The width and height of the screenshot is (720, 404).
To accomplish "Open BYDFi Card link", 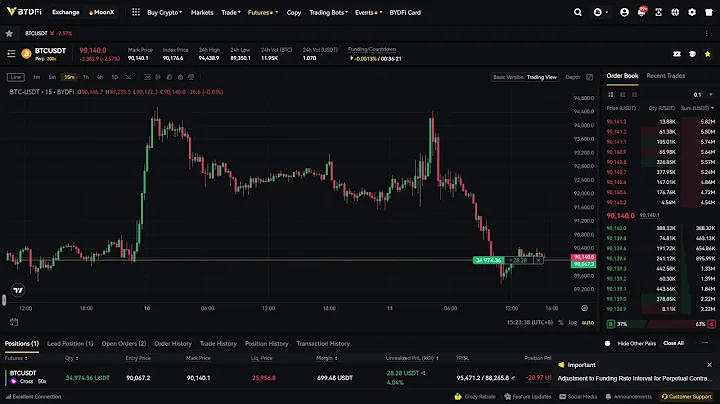I will pos(405,12).
